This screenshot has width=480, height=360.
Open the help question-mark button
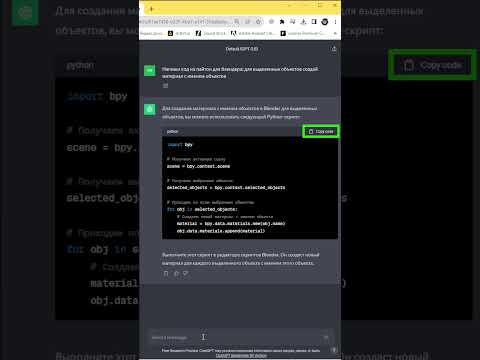click(334, 350)
